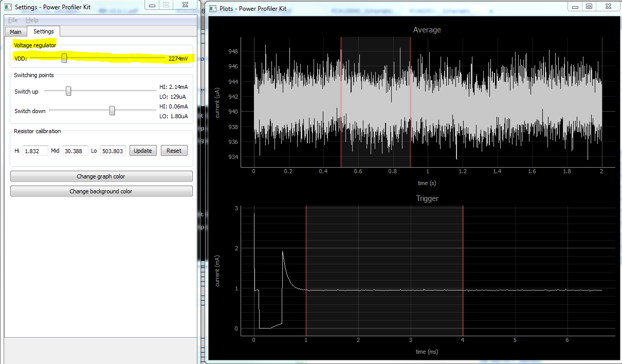Click the Switch up slider handle
The image size is (622, 364).
tap(68, 91)
